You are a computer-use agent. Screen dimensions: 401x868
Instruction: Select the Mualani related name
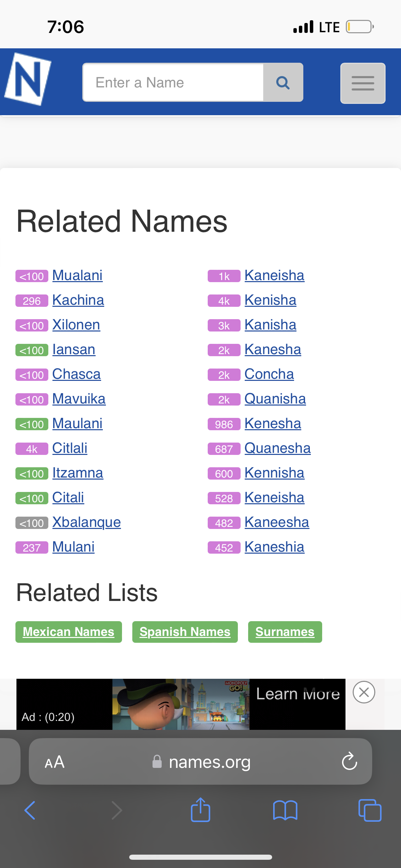[x=77, y=275]
